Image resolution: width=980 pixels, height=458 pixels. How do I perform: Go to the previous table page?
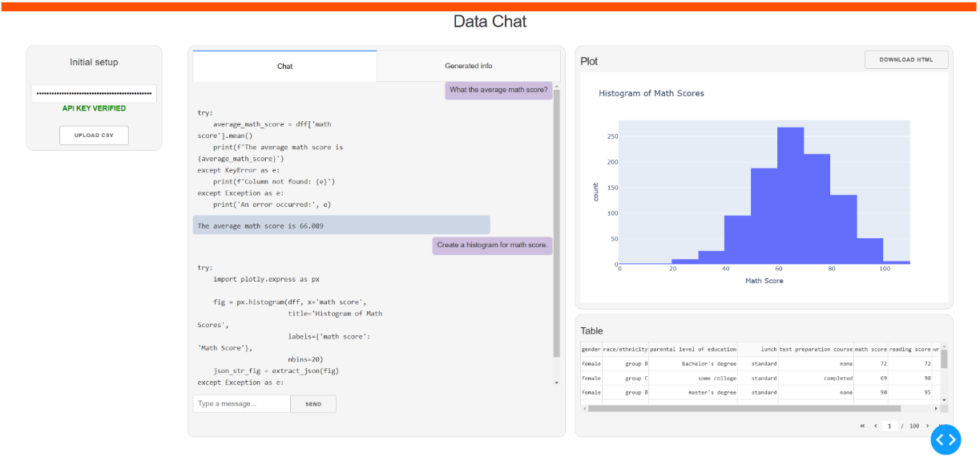coord(876,426)
